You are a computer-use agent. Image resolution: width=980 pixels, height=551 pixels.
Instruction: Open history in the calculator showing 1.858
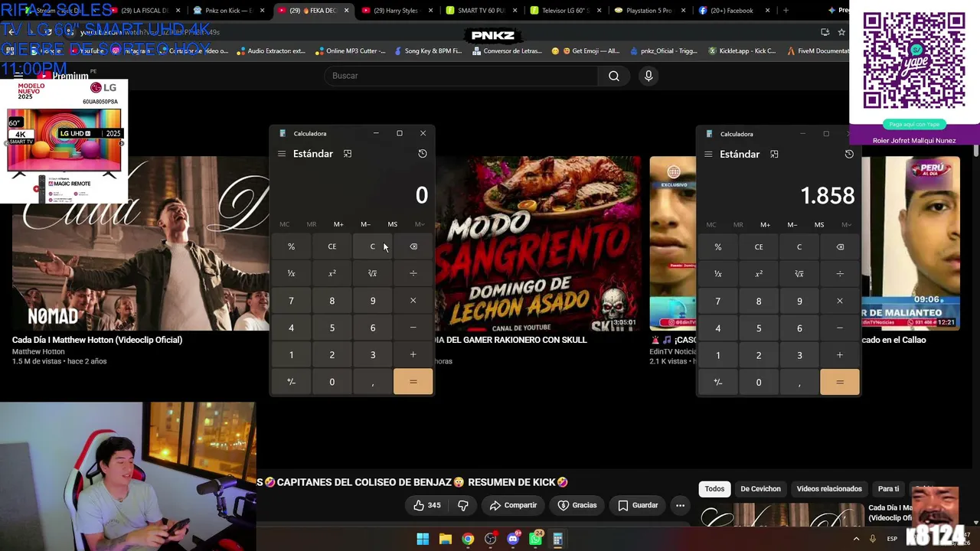coord(849,155)
